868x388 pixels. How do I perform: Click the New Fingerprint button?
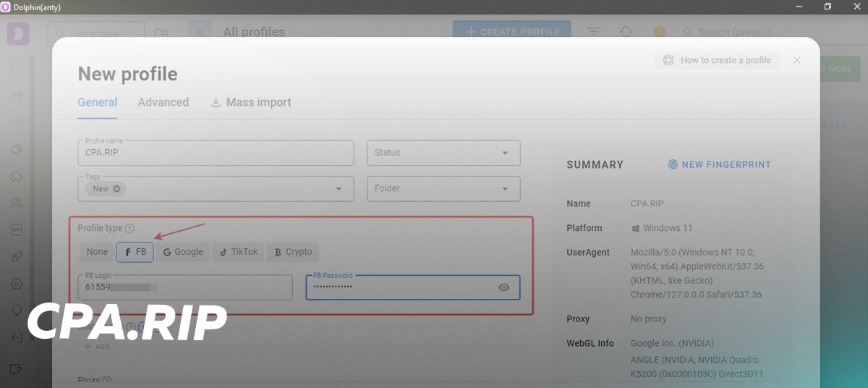pos(719,164)
